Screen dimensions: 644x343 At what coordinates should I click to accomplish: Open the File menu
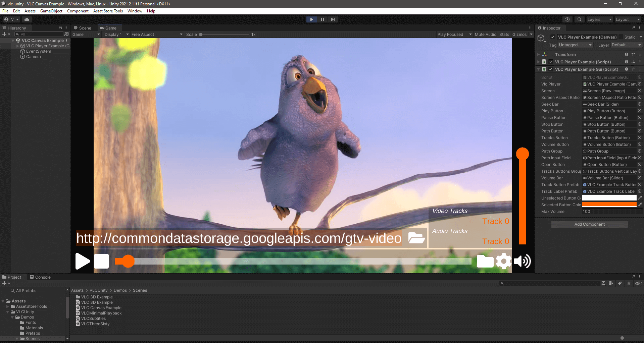(x=5, y=11)
